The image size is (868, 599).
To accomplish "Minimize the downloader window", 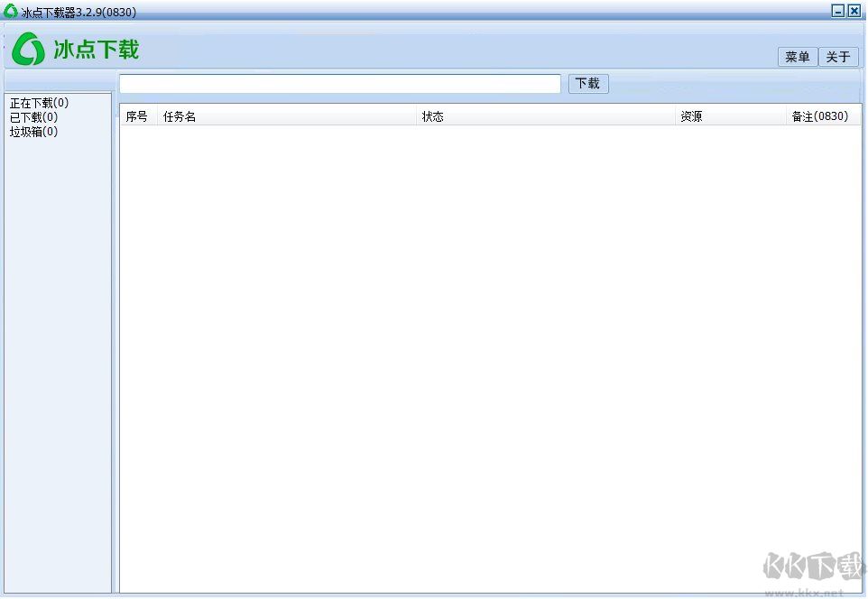I will pos(837,11).
